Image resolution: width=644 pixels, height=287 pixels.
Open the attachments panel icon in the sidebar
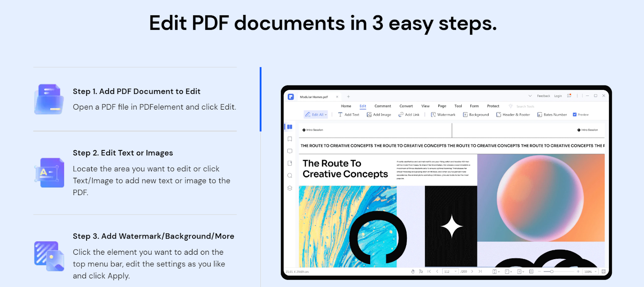[290, 163]
